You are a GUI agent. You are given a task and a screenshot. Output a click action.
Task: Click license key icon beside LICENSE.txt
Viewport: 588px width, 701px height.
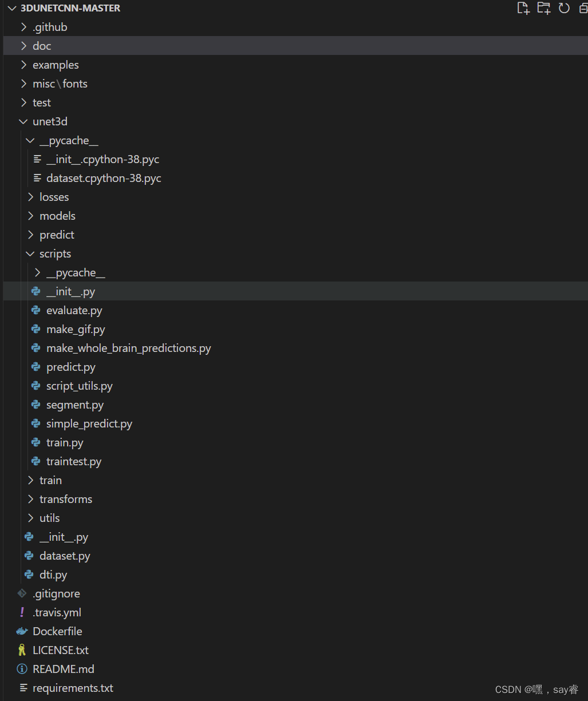point(22,650)
